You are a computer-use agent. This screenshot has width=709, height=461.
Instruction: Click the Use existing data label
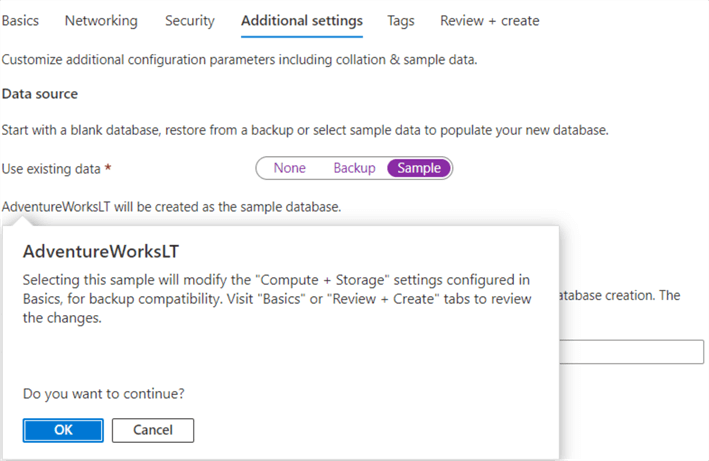pyautogui.click(x=56, y=168)
